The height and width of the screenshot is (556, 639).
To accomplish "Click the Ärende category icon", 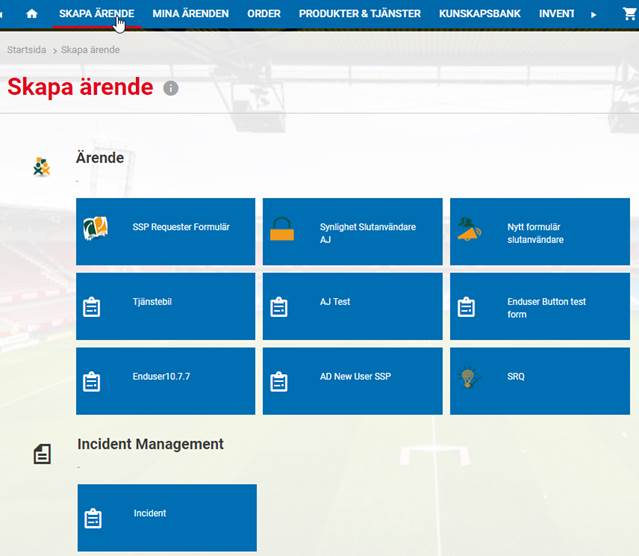I will click(41, 167).
